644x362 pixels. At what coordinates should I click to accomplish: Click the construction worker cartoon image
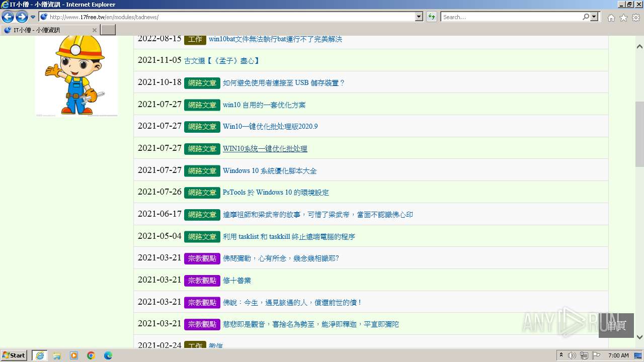coord(76,75)
